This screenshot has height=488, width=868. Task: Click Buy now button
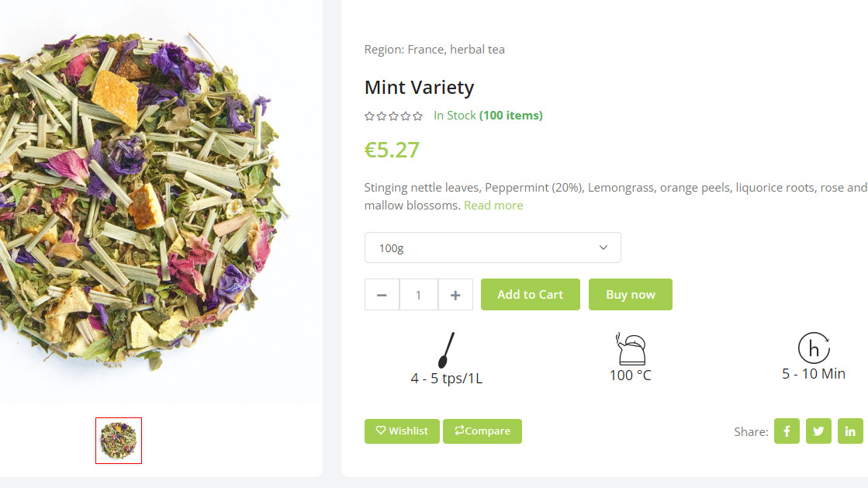(630, 295)
